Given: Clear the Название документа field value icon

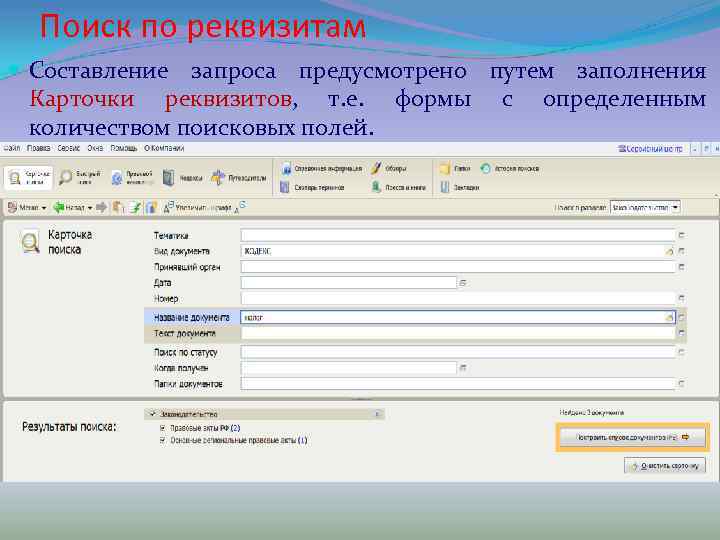Looking at the screenshot, I should coord(669,317).
